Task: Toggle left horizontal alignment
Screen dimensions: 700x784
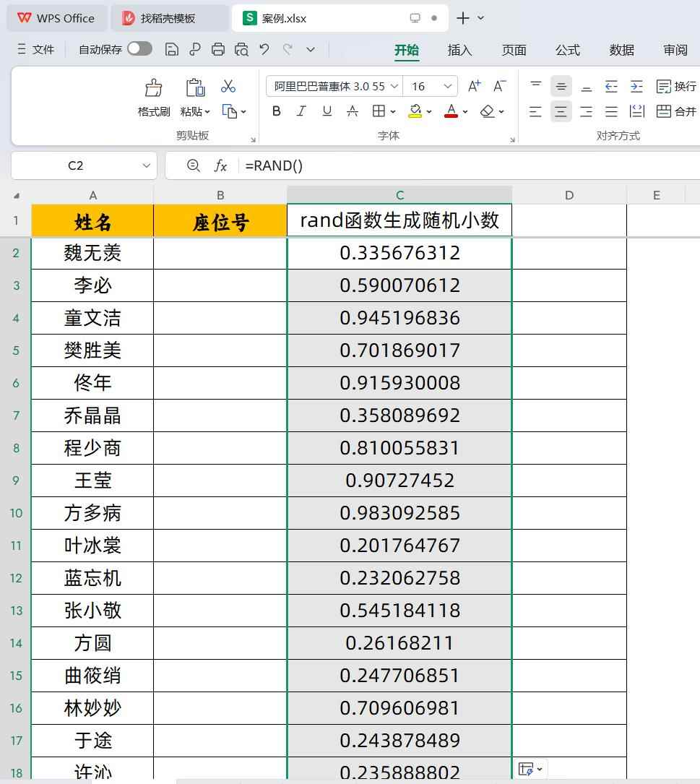Action: click(535, 111)
